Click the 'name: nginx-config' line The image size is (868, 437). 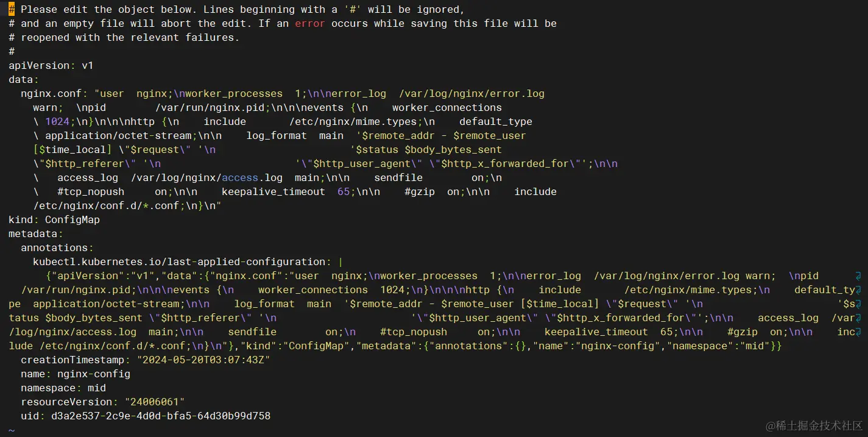(x=76, y=374)
